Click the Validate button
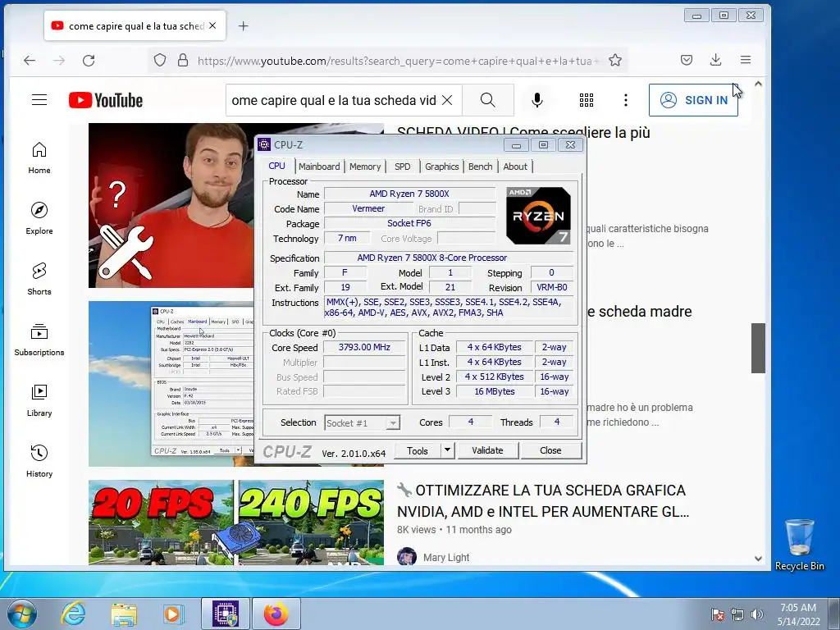 (487, 450)
